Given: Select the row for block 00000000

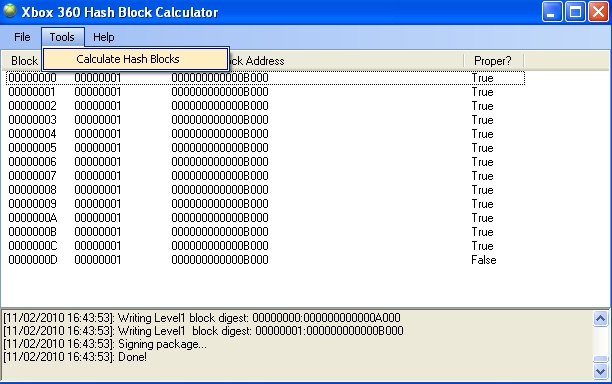Looking at the screenshot, I should [x=265, y=78].
